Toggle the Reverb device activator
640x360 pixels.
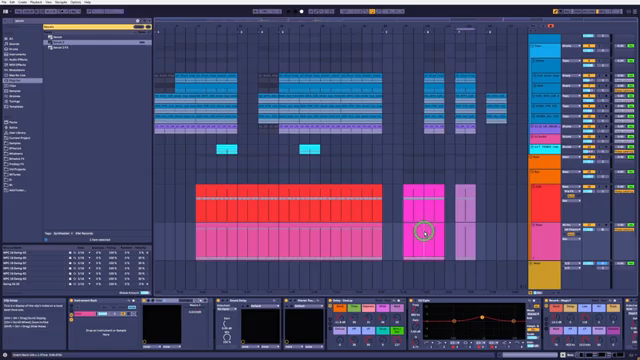546,301
